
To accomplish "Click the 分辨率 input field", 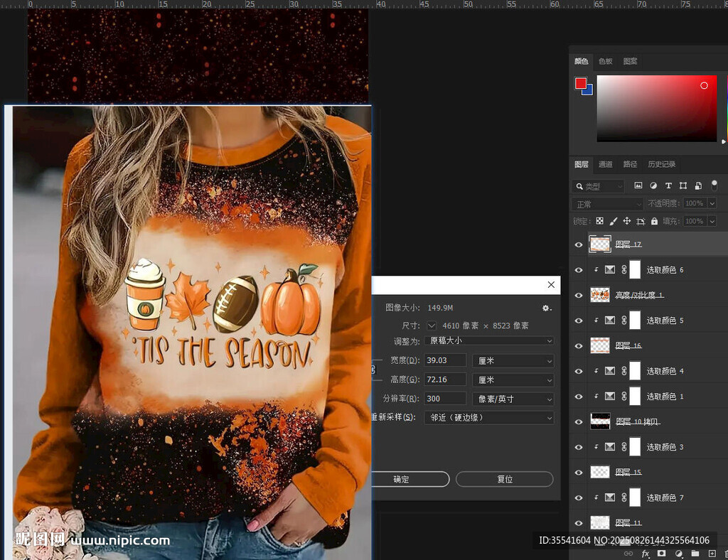I will (445, 399).
